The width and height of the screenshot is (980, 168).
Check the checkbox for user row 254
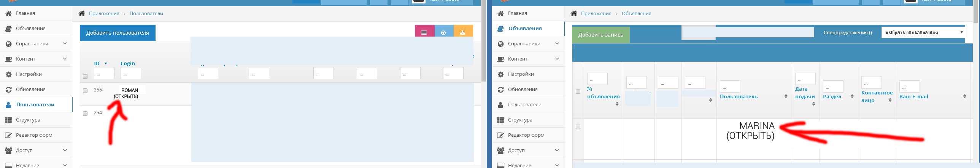pos(85,114)
